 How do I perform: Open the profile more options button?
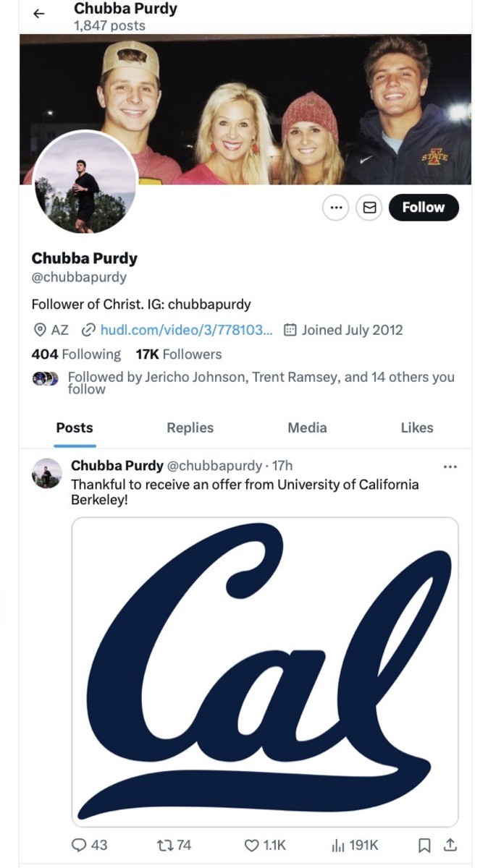(335, 208)
